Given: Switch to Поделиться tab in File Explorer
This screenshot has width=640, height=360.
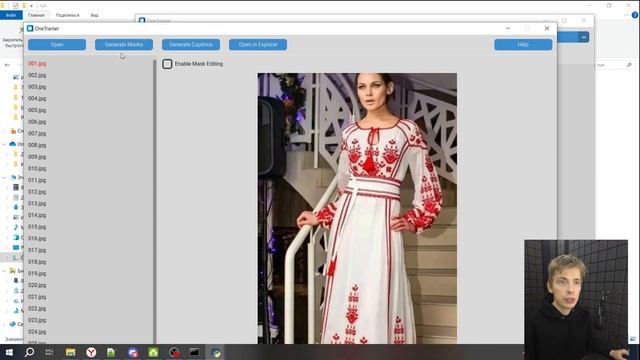Looking at the screenshot, I should pos(67,15).
